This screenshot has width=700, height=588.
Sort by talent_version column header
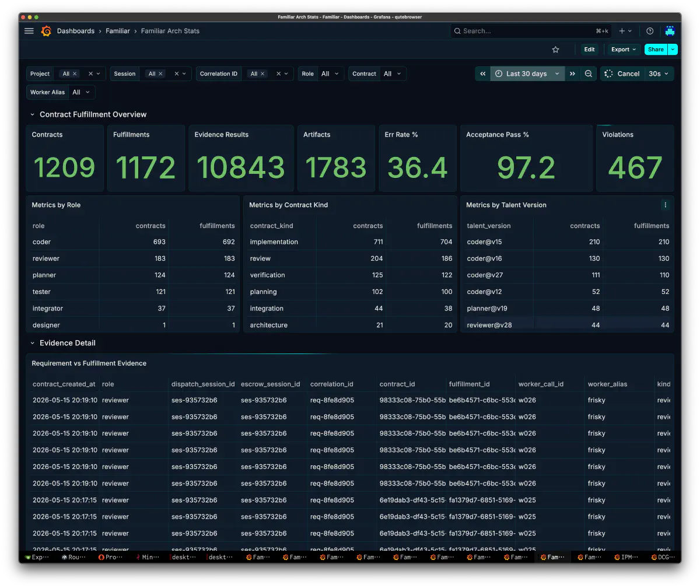coord(489,225)
